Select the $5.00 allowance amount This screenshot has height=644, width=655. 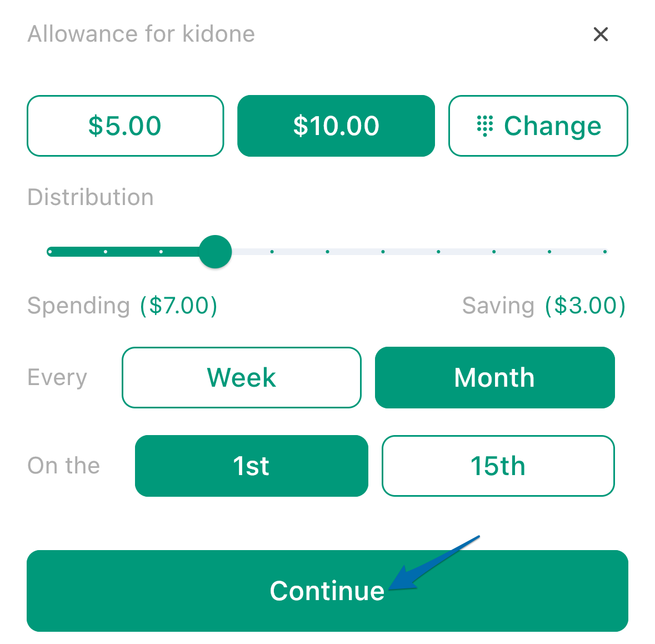126,126
